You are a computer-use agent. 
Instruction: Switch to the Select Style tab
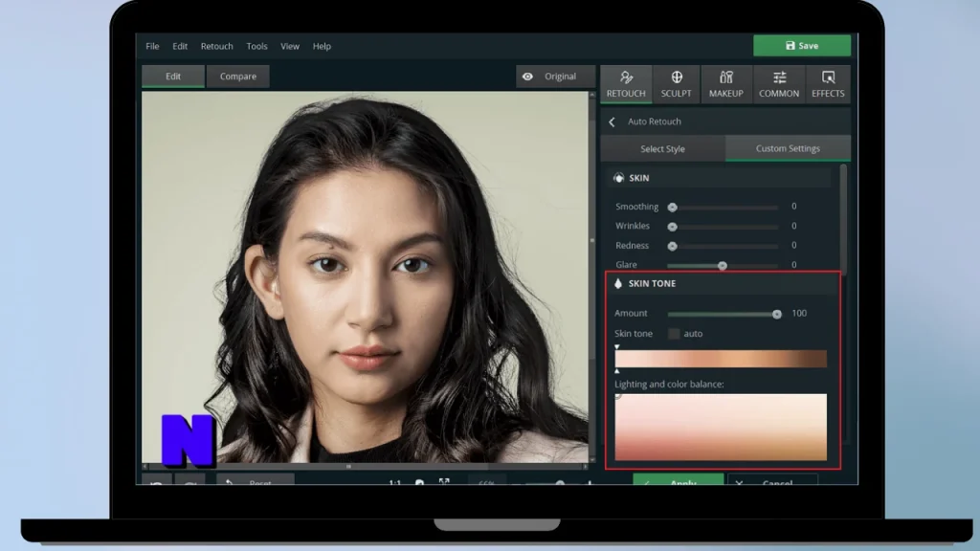point(662,148)
